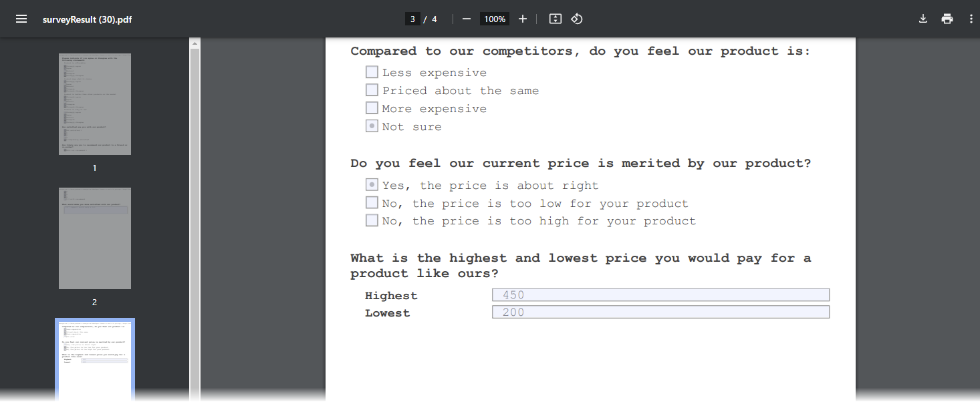Select the Not sure option
The width and height of the screenshot is (980, 402).
point(372,126)
